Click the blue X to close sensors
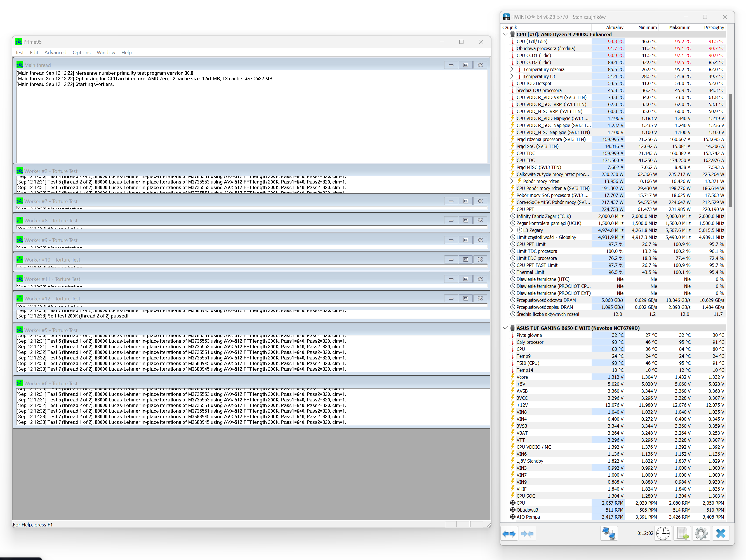 [721, 533]
